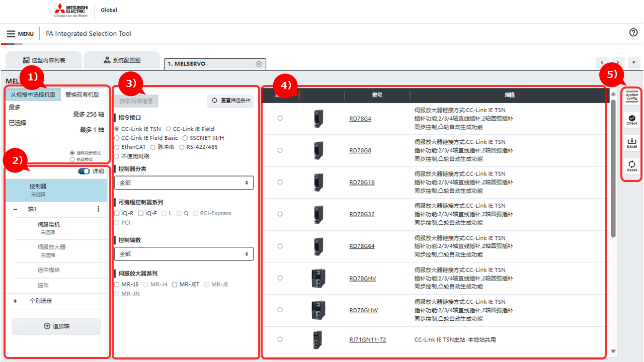Select the 1. MELSERVO tab
The width and height of the screenshot is (644, 362).
pyautogui.click(x=215, y=64)
